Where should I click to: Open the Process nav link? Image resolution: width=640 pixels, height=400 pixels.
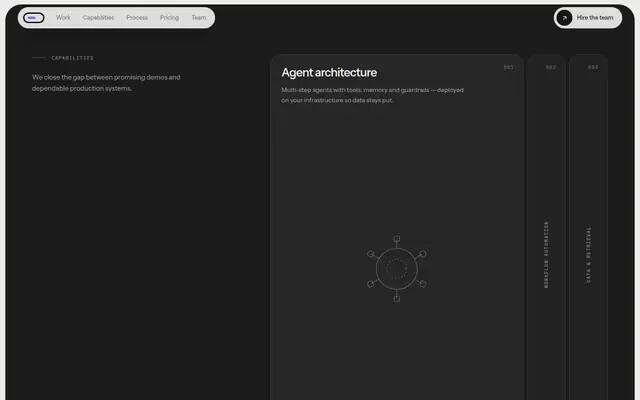[x=137, y=18]
